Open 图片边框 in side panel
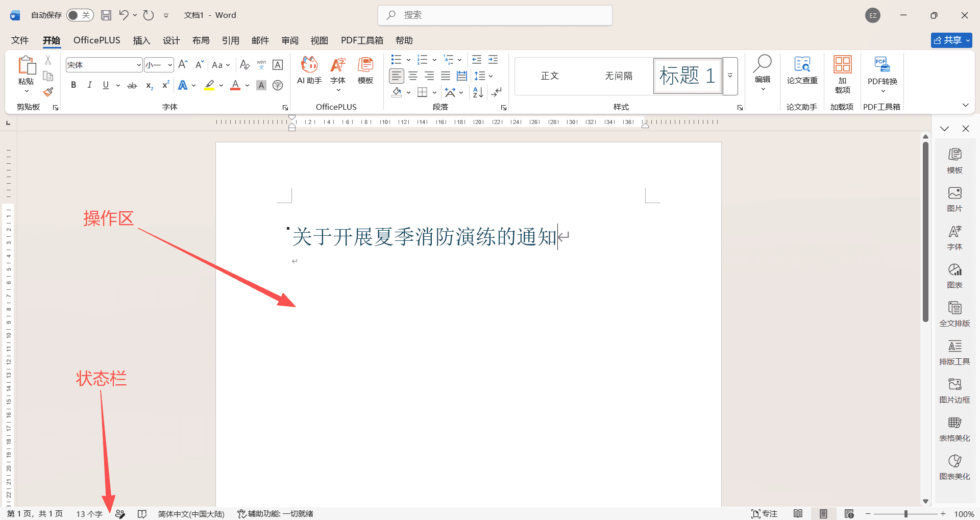 coord(954,390)
